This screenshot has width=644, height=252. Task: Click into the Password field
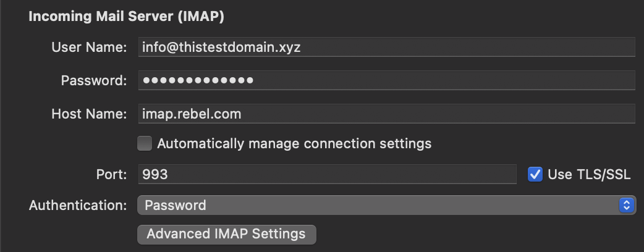[x=386, y=80]
